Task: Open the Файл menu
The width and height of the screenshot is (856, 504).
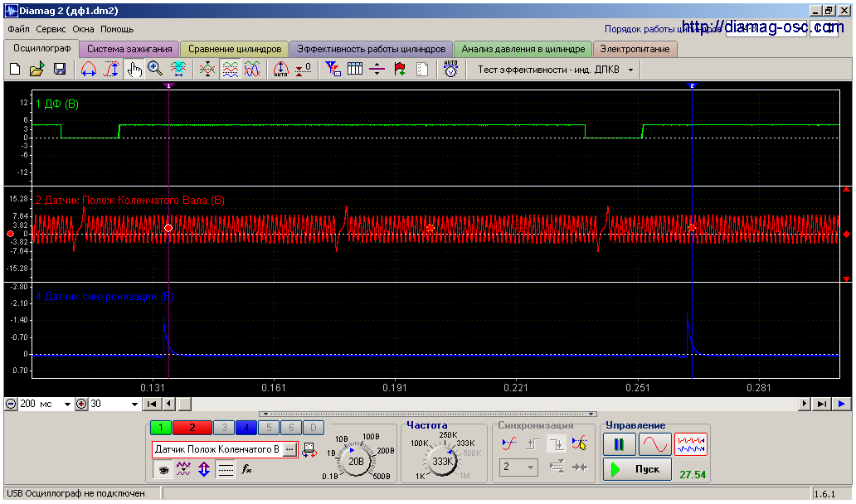Action: (x=18, y=29)
